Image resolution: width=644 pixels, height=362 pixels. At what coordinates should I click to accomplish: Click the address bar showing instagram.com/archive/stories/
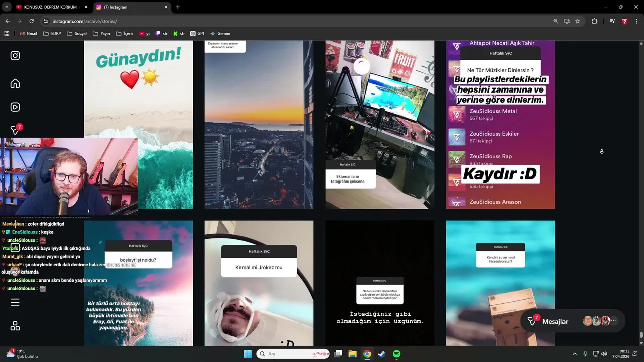(297, 21)
